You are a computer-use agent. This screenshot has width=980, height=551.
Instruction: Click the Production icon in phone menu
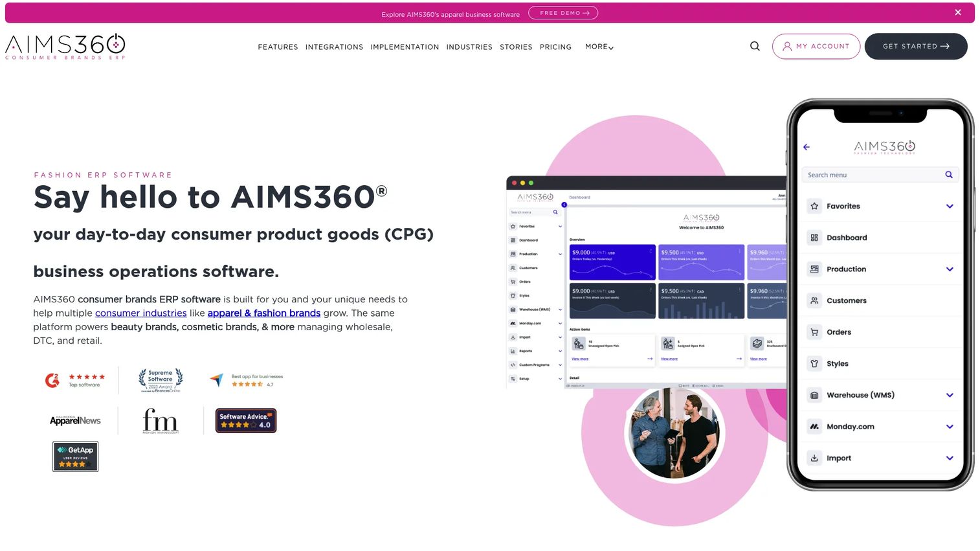(814, 269)
